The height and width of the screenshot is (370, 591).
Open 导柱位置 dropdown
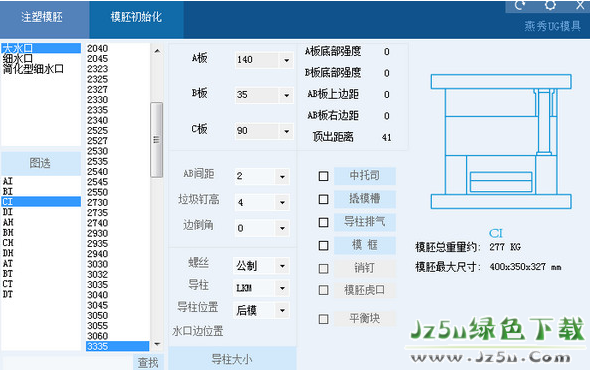point(282,310)
